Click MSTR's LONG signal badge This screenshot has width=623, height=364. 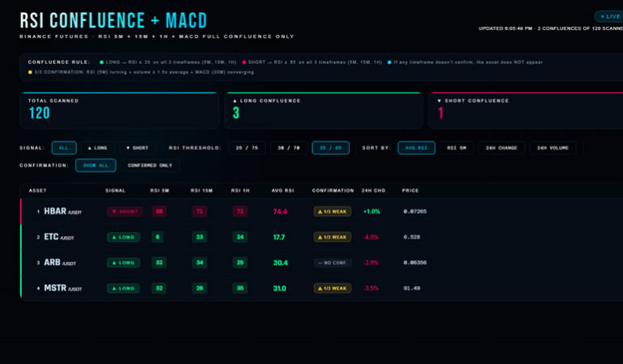point(123,288)
